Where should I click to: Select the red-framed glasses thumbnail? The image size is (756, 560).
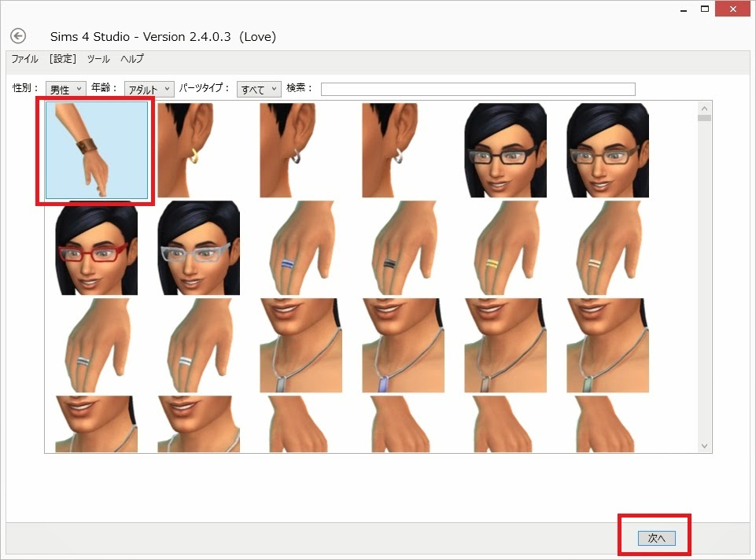pyautogui.click(x=97, y=248)
